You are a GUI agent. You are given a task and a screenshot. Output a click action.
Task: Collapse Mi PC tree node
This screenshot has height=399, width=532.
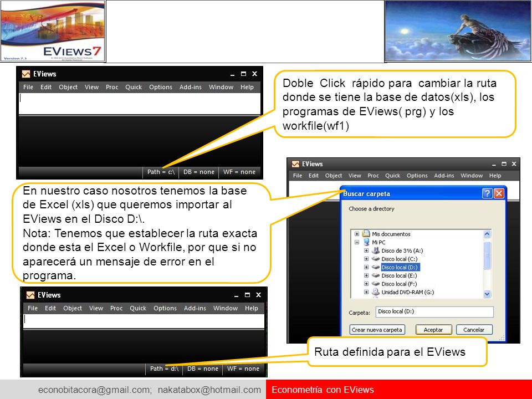(x=356, y=242)
